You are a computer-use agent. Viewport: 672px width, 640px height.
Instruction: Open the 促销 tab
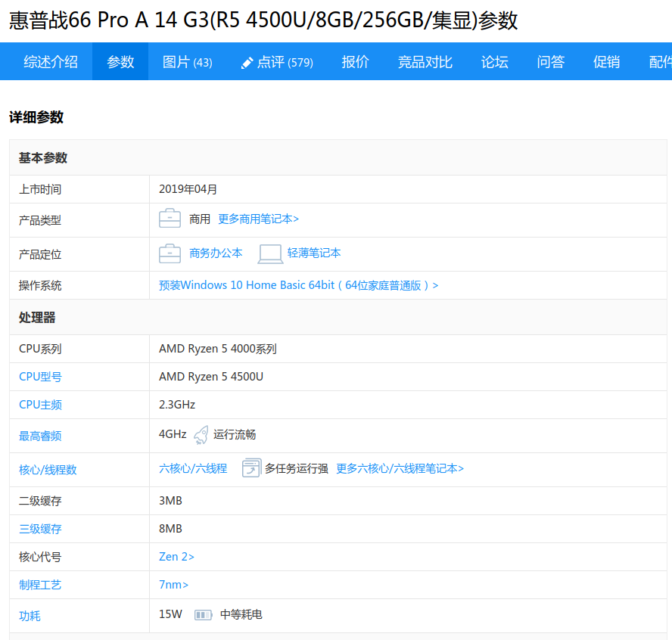[x=606, y=62]
